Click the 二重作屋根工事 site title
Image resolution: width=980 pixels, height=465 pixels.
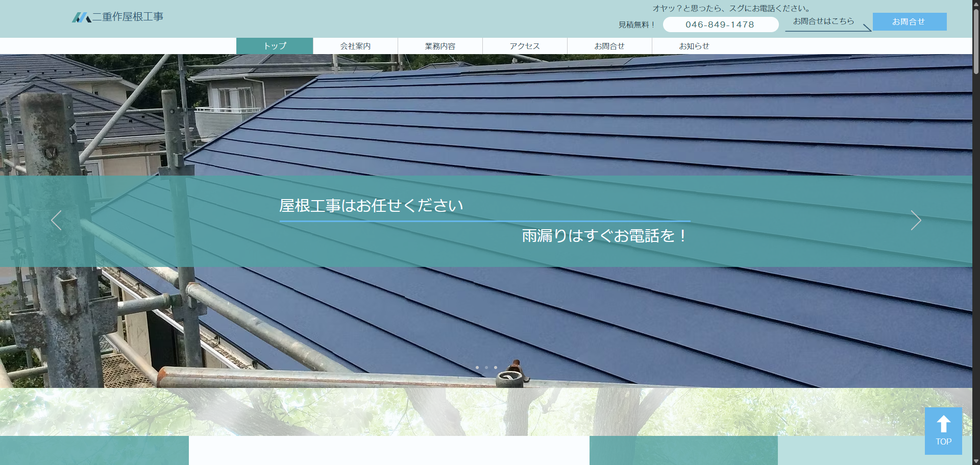point(128,17)
